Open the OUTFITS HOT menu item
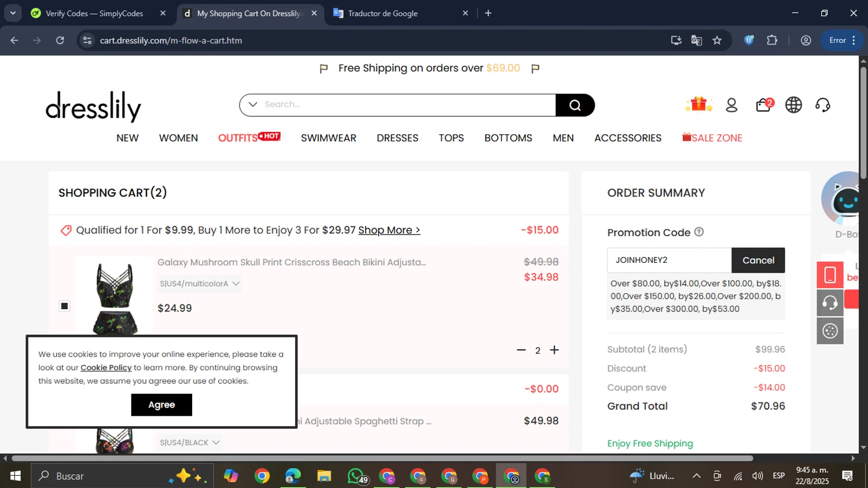This screenshot has width=868, height=488. coord(249,137)
